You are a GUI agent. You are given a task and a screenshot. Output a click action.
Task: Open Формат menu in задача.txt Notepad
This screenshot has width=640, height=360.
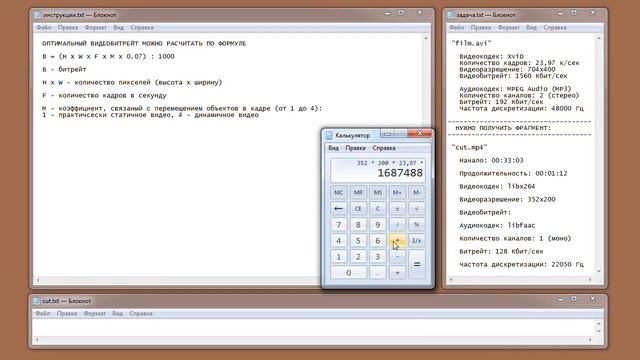point(509,28)
